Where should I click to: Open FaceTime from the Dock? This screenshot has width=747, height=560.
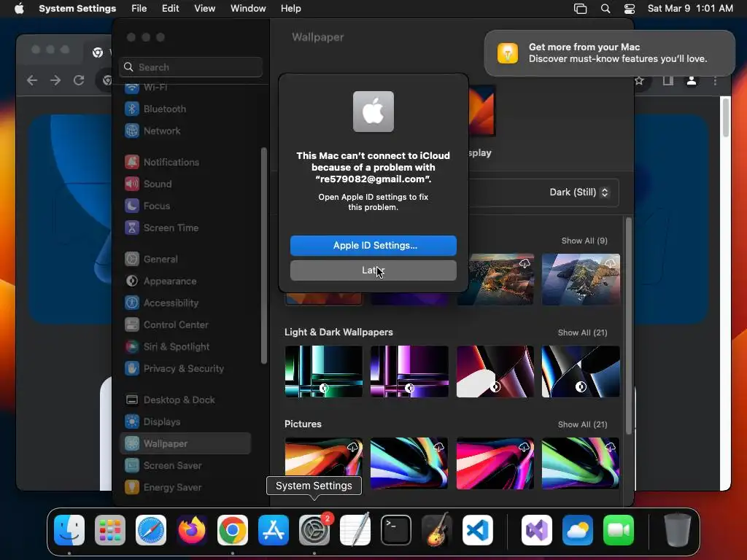click(619, 530)
